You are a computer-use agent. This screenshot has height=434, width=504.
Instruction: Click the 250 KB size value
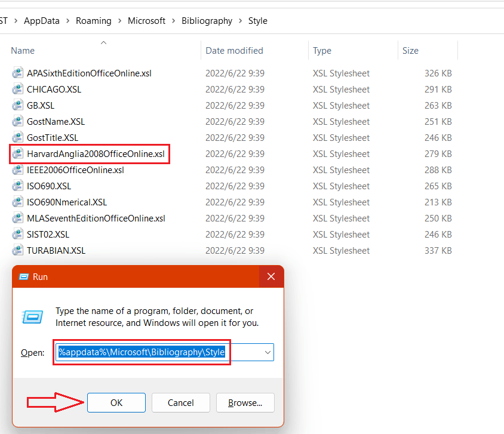coord(438,218)
